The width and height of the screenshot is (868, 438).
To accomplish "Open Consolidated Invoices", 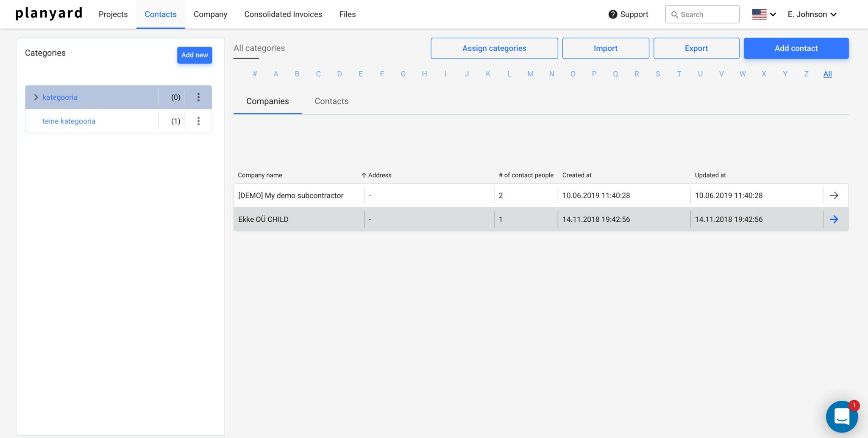I will pos(283,14).
